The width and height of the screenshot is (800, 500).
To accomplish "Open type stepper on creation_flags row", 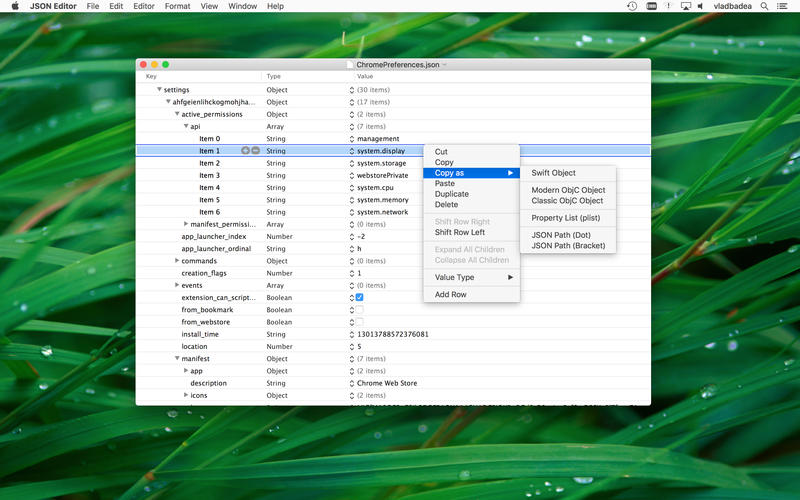I will (352, 273).
